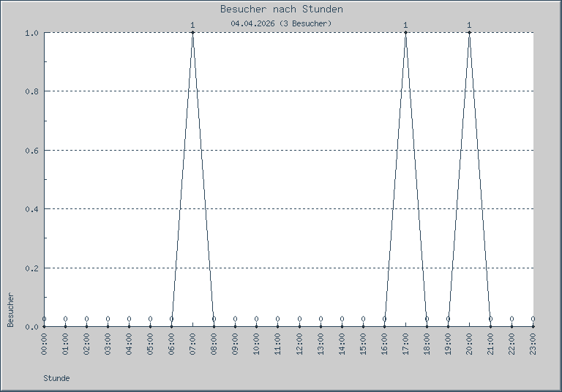
Task: Click the '1.0' y-axis tick label
Action: (31, 33)
